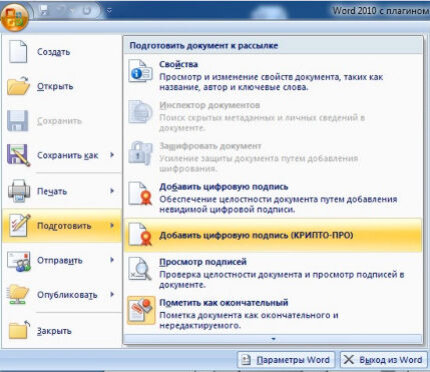Click the Свойства document info icon
Screen dimensions: 430x372
140,71
